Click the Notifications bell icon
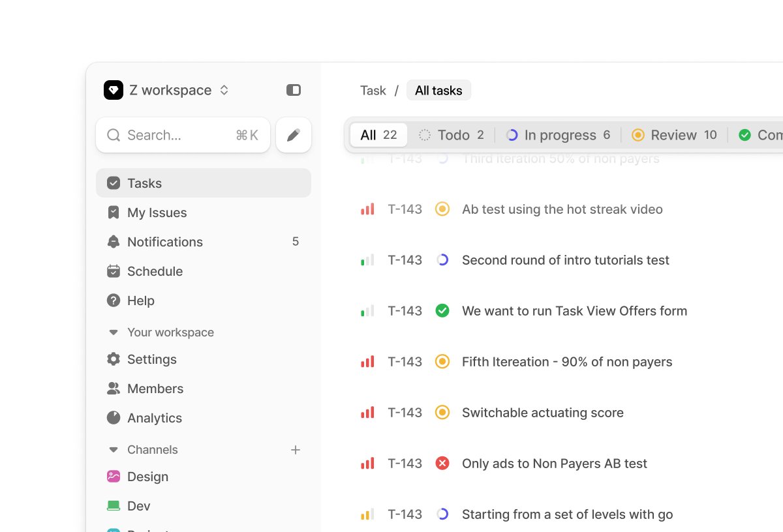 pos(114,242)
